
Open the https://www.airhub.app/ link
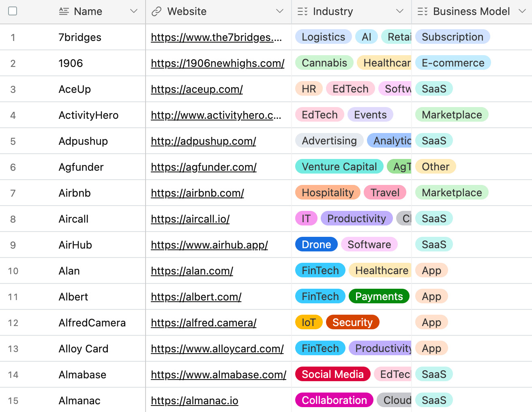pos(209,245)
